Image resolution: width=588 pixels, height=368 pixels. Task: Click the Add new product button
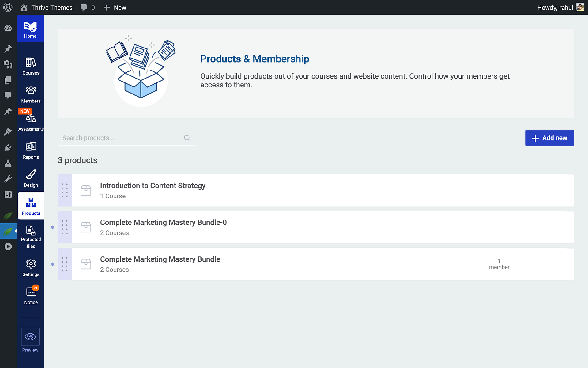coord(549,138)
